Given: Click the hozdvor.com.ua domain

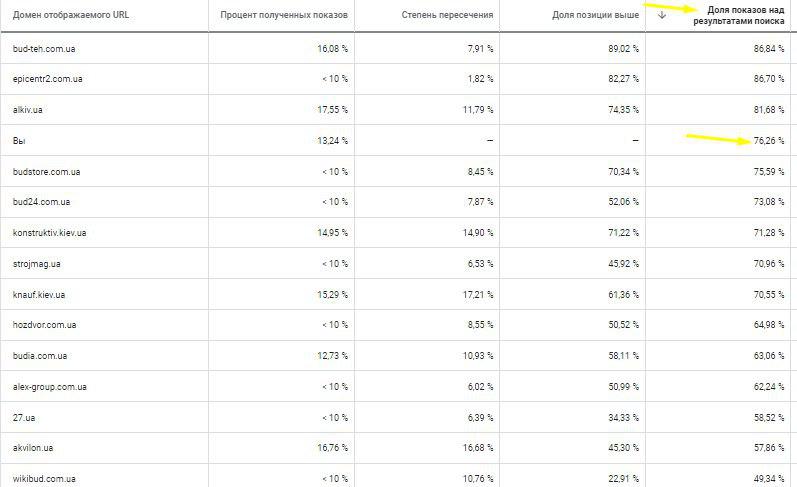Looking at the screenshot, I should [x=43, y=325].
